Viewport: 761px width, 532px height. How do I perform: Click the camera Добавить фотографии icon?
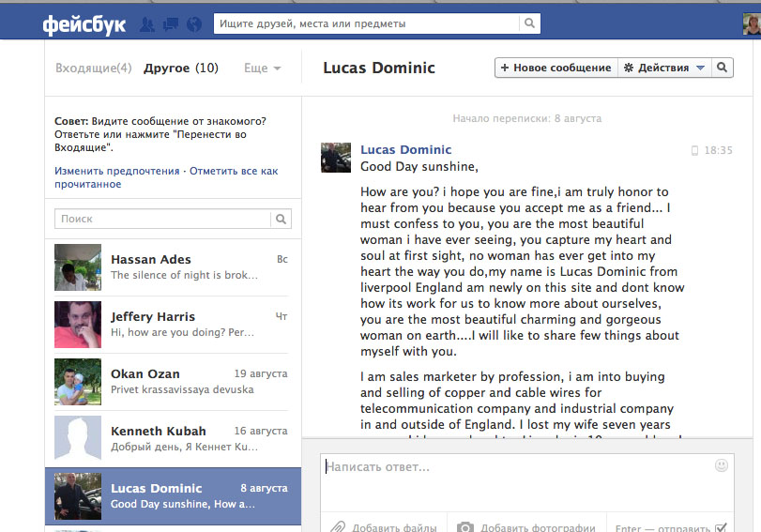(464, 527)
